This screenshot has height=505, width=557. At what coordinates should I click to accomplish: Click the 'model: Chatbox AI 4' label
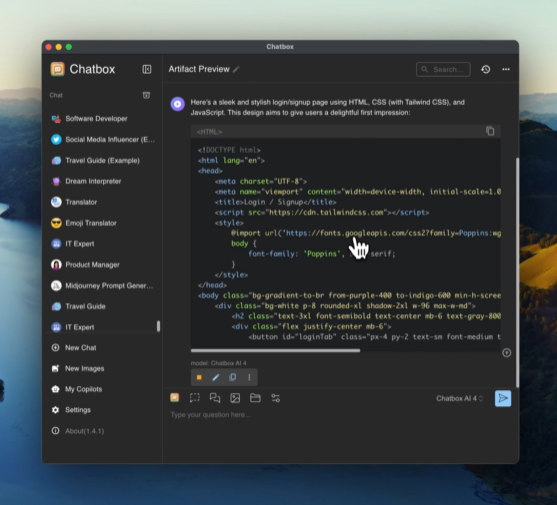(218, 363)
